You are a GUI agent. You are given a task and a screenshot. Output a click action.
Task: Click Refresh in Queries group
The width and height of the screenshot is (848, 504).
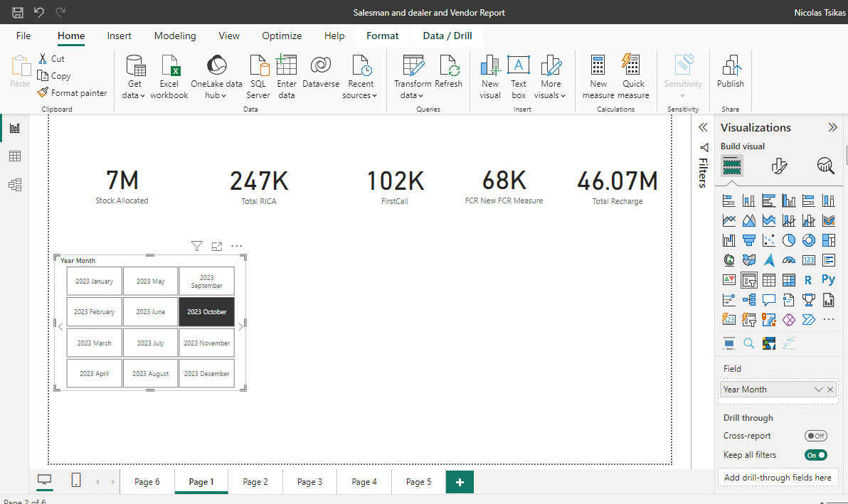point(448,72)
